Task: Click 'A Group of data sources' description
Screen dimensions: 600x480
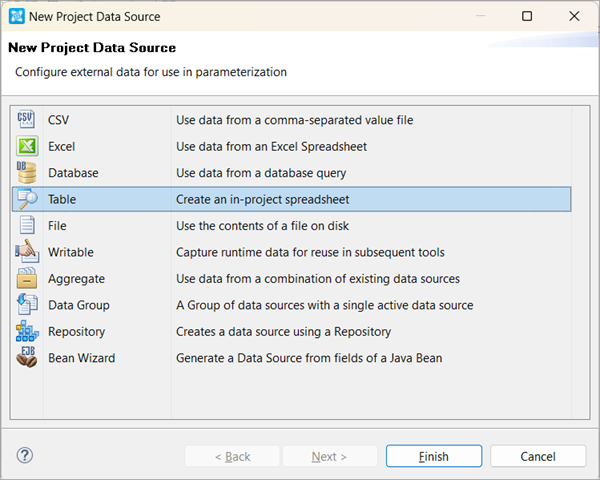Action: 324,305
